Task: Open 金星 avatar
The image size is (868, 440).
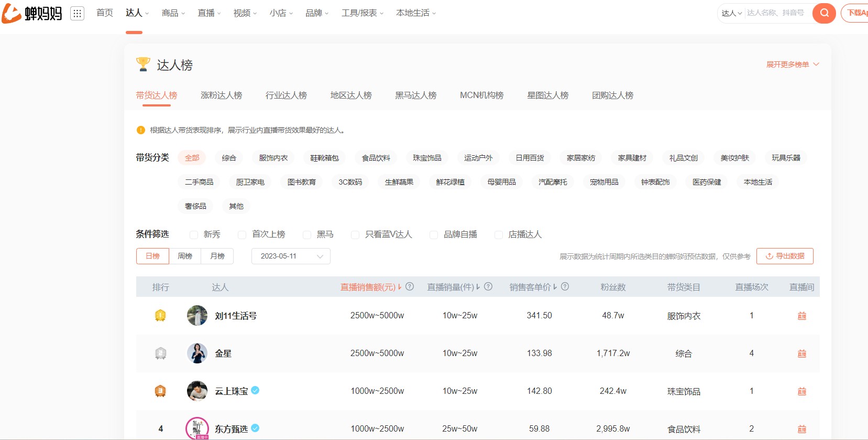Action: pyautogui.click(x=197, y=353)
